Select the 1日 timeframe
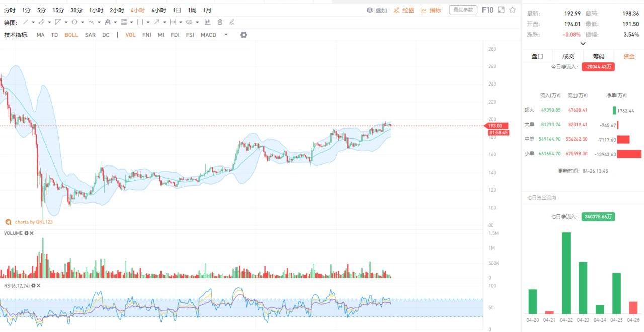This screenshot has width=644, height=332. (177, 10)
